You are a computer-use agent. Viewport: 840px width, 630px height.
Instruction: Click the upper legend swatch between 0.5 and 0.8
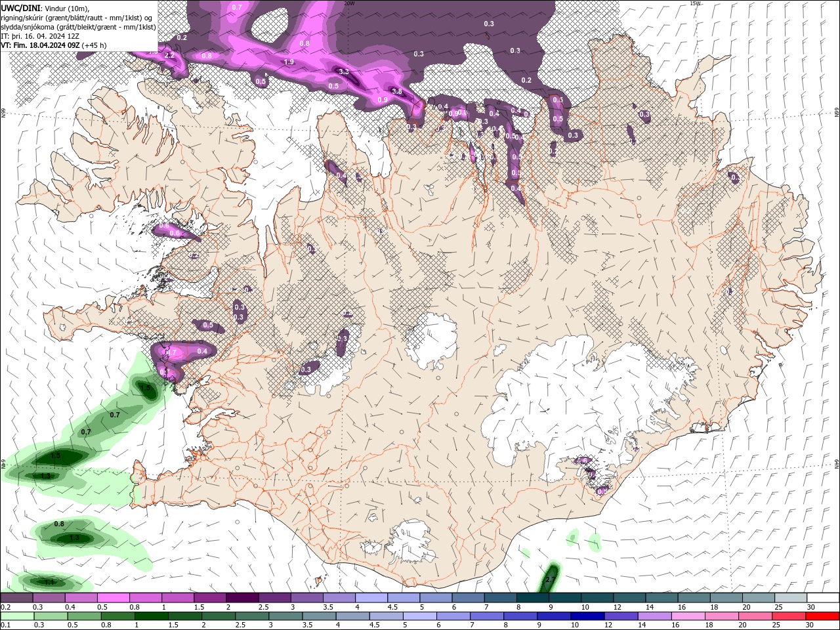click(x=114, y=598)
